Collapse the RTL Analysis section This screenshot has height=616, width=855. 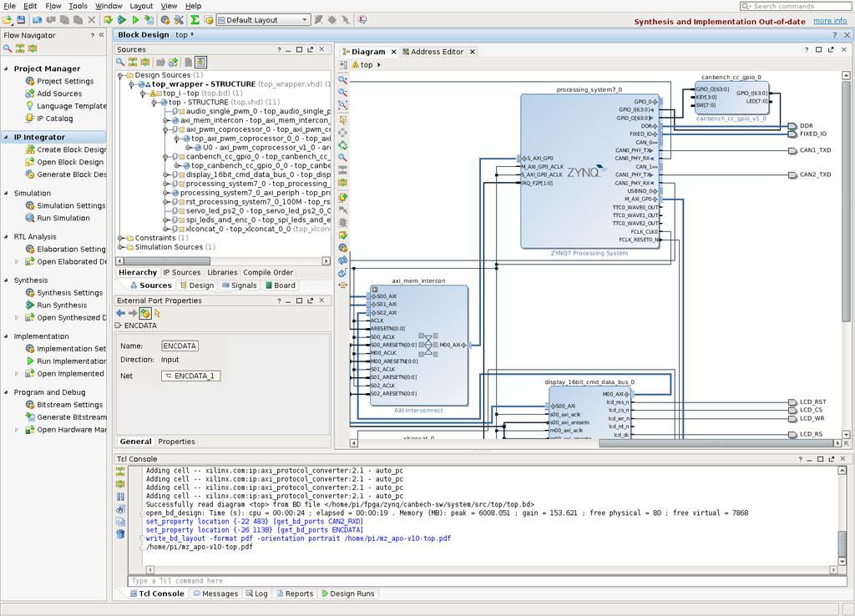coord(6,236)
